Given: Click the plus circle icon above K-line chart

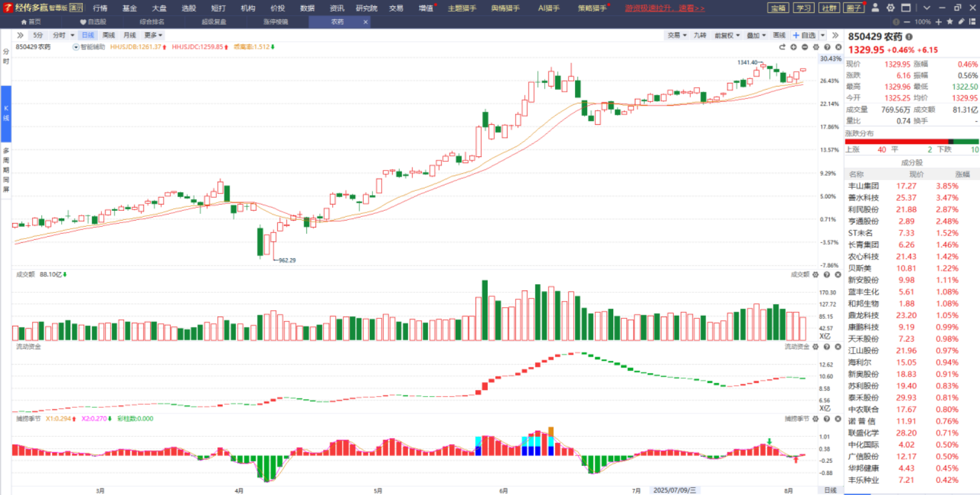Looking at the screenshot, I should click(x=794, y=47).
